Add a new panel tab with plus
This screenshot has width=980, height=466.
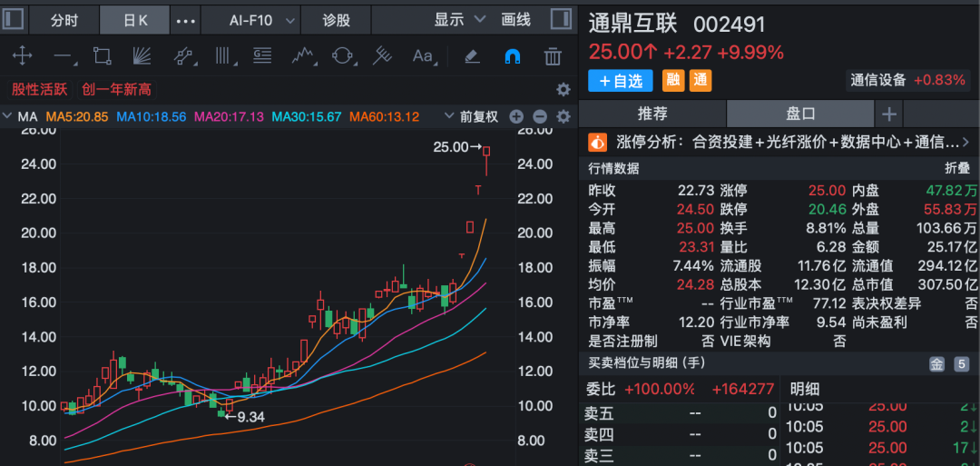pyautogui.click(x=888, y=114)
